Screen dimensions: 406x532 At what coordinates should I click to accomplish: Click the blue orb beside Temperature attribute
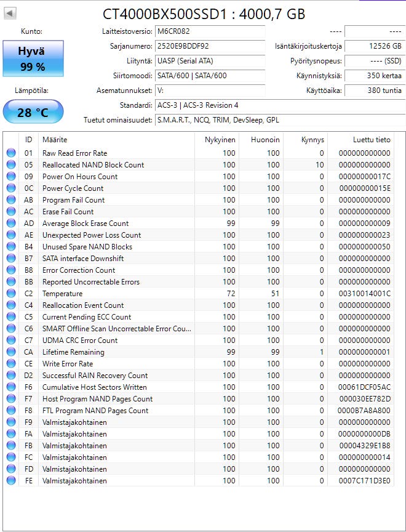coord(11,294)
